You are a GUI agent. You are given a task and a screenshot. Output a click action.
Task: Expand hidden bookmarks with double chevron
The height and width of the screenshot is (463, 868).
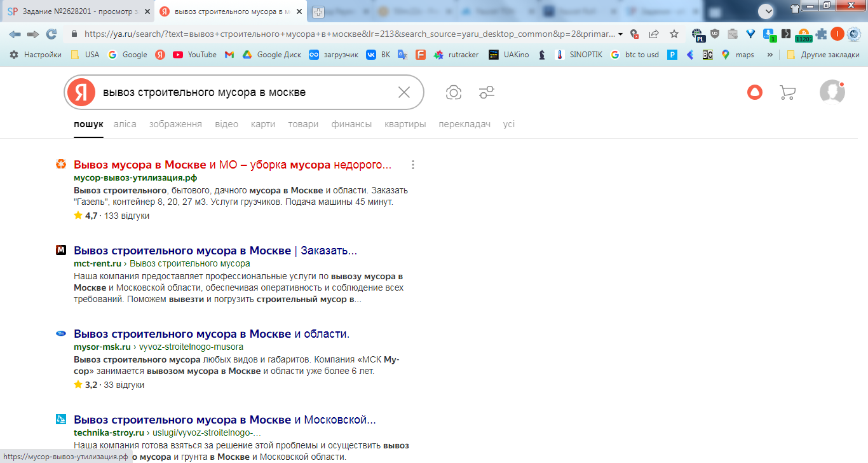tap(770, 55)
